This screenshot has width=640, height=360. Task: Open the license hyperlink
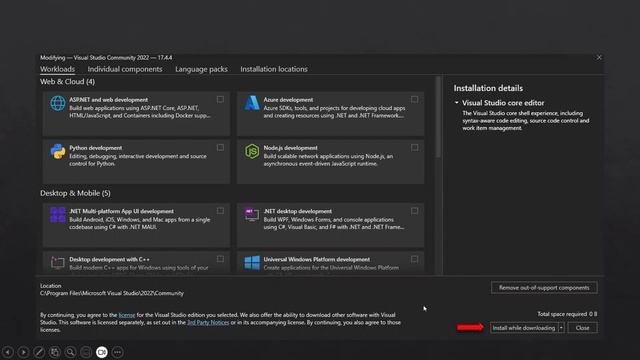(127, 315)
